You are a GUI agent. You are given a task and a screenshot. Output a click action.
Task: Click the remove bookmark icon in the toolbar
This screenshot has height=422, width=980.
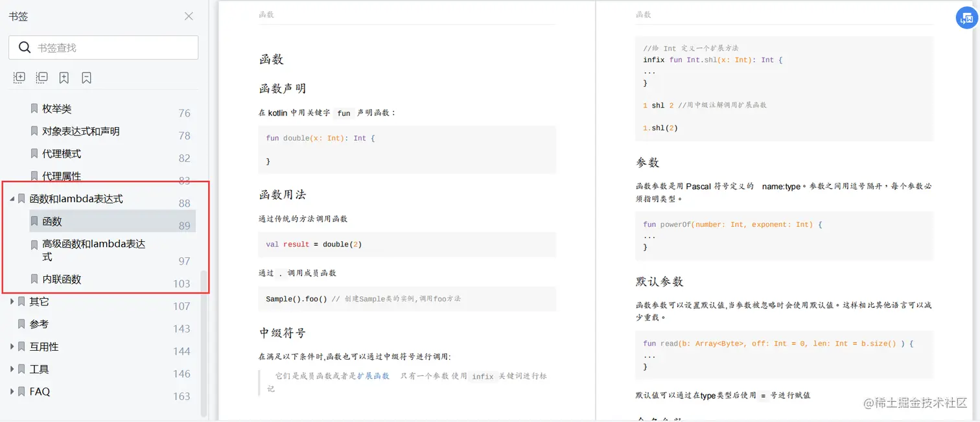(x=87, y=77)
